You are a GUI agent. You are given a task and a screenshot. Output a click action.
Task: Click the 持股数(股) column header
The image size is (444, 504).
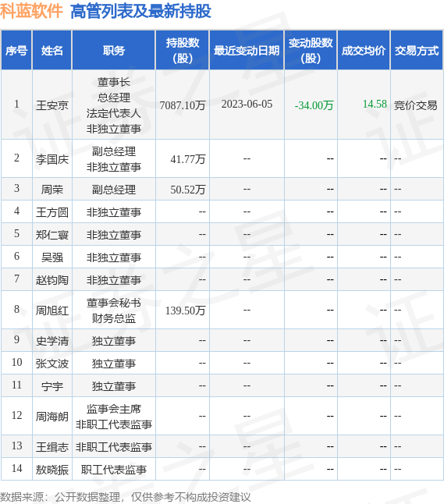click(x=183, y=51)
